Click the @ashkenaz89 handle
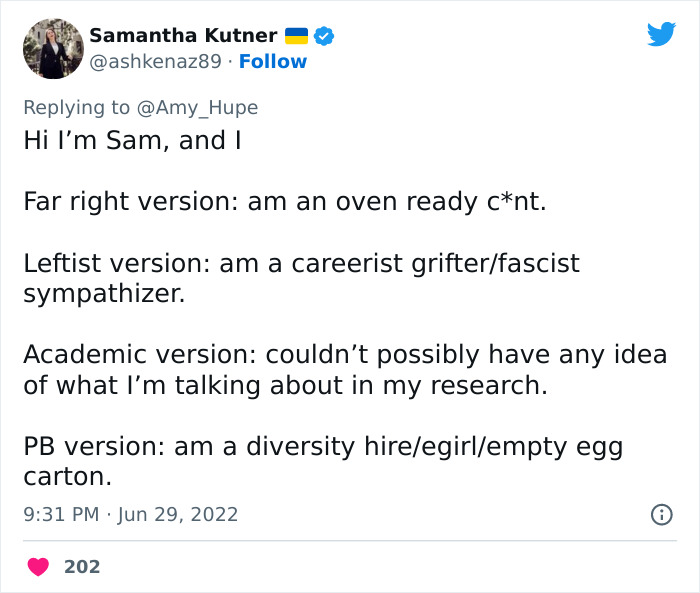The width and height of the screenshot is (700, 593). pyautogui.click(x=155, y=62)
